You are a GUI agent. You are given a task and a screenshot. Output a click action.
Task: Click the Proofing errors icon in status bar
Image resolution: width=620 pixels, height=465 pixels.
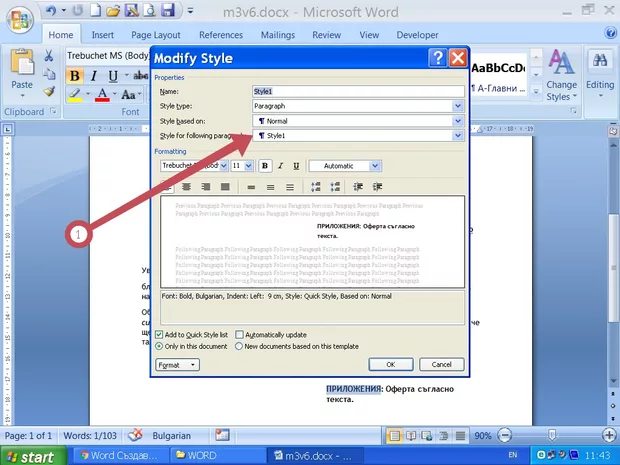point(135,435)
